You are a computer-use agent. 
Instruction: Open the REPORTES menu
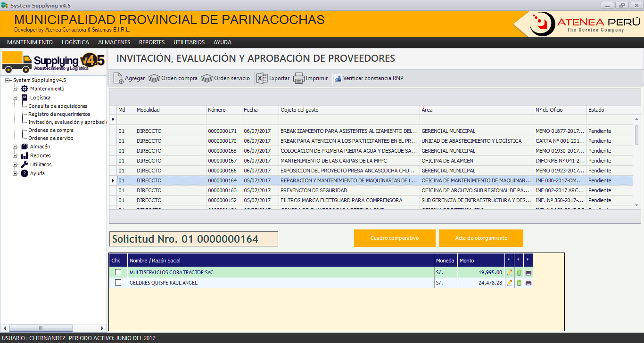(x=152, y=42)
